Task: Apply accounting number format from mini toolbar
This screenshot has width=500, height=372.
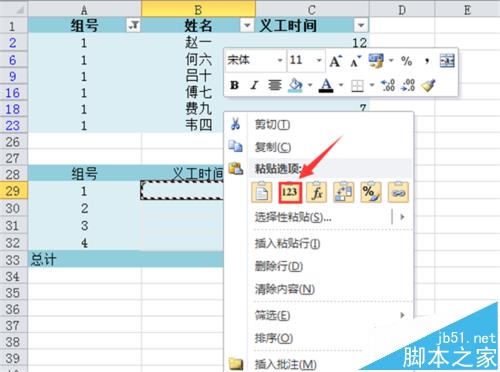Action: [376, 61]
